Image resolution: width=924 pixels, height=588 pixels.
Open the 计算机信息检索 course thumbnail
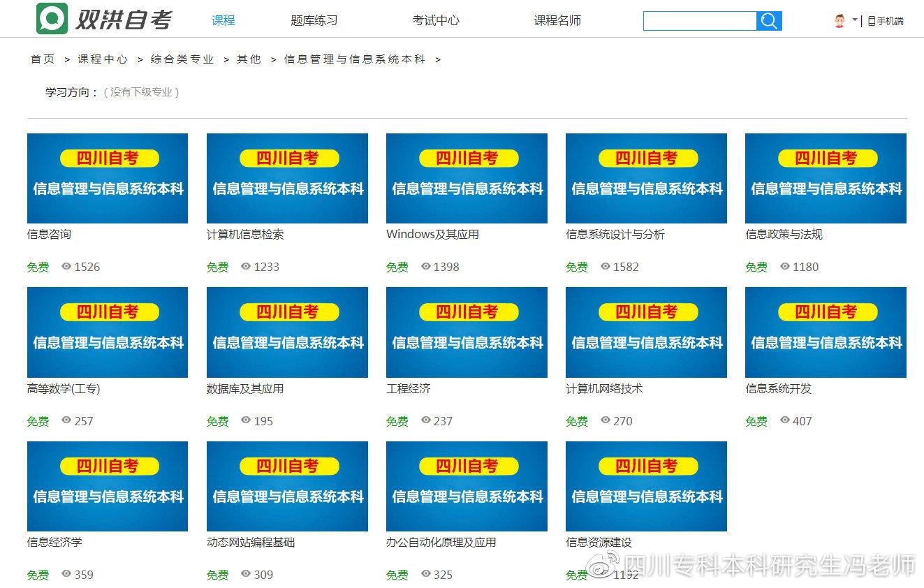(x=287, y=178)
